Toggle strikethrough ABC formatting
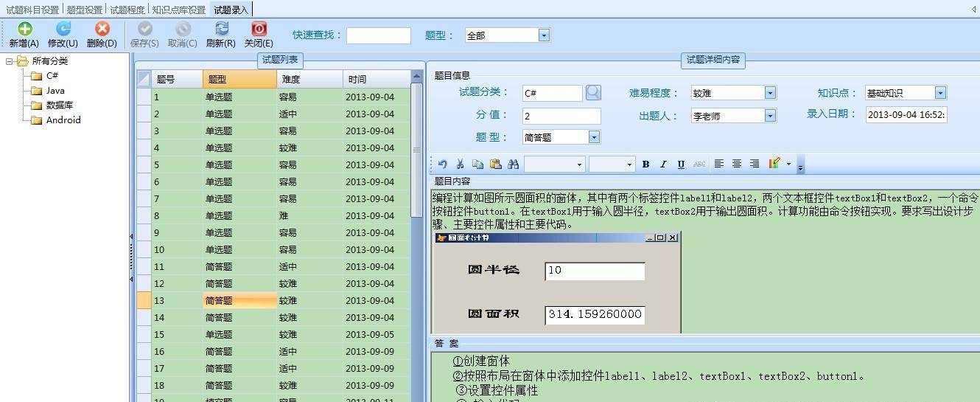Viewport: 980px width, 402px height. [x=699, y=164]
